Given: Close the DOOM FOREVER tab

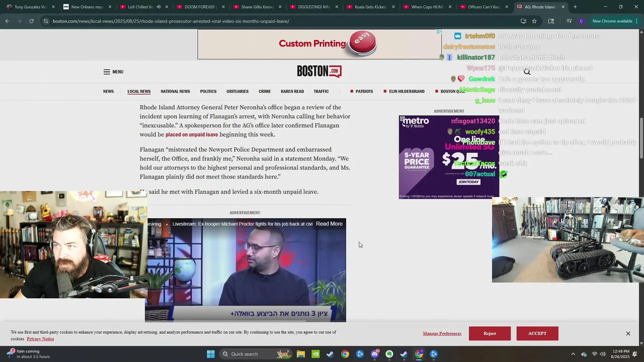Looking at the screenshot, I should pos(223,7).
